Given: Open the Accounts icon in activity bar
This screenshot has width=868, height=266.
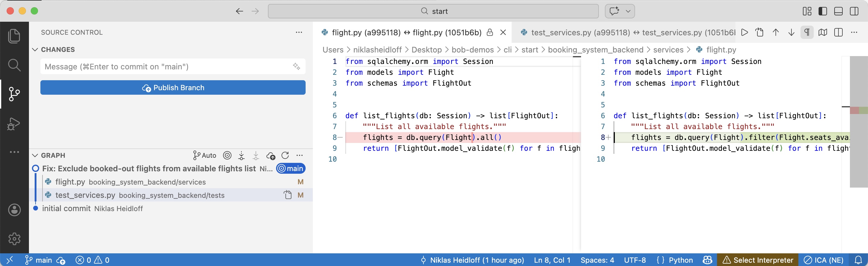Looking at the screenshot, I should 14,210.
